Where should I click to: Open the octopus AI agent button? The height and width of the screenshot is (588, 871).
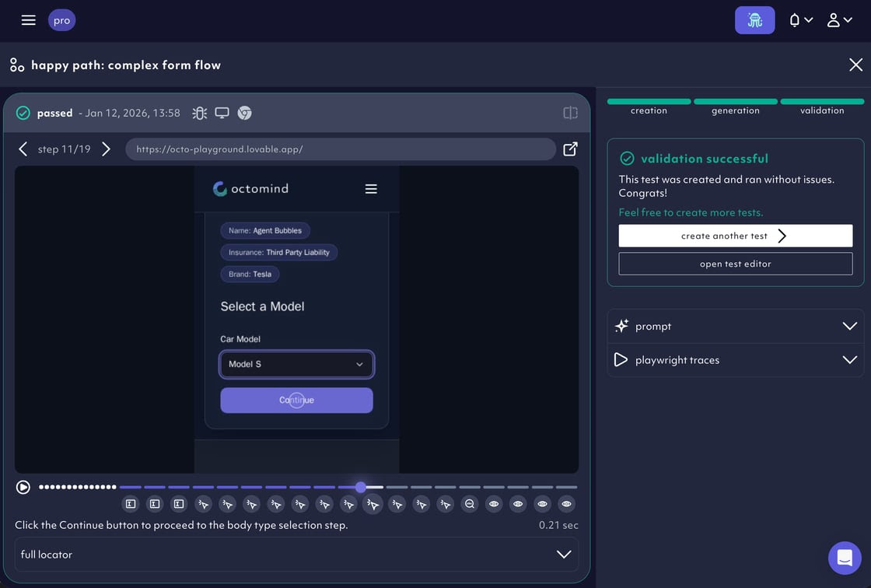click(x=754, y=20)
